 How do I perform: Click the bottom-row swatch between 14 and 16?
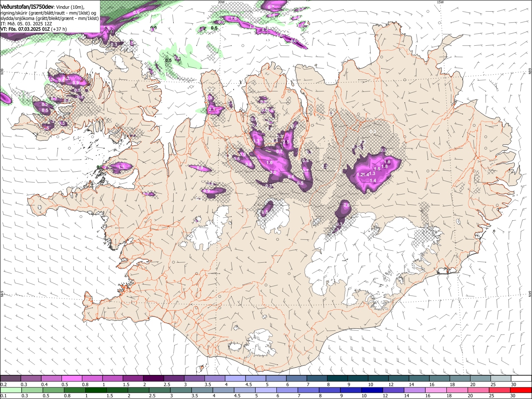[415, 390]
